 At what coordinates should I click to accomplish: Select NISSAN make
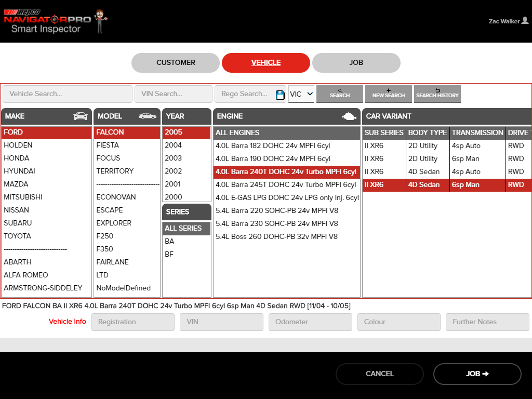(46, 210)
